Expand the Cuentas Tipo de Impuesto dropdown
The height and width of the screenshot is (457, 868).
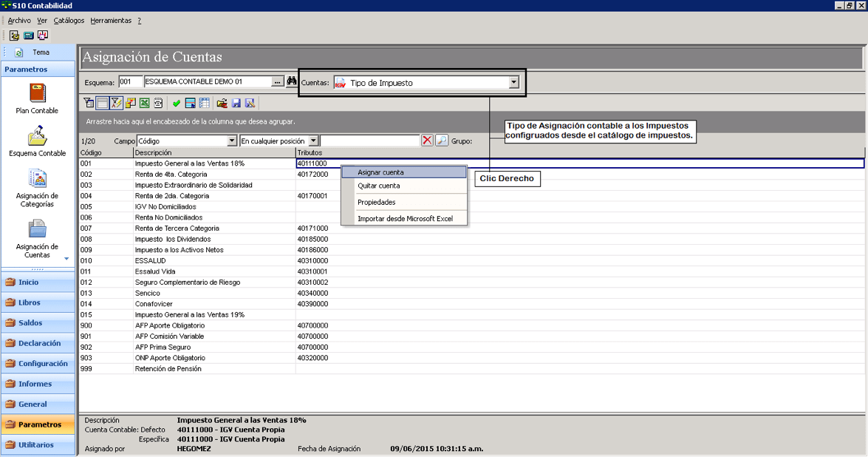click(x=513, y=83)
